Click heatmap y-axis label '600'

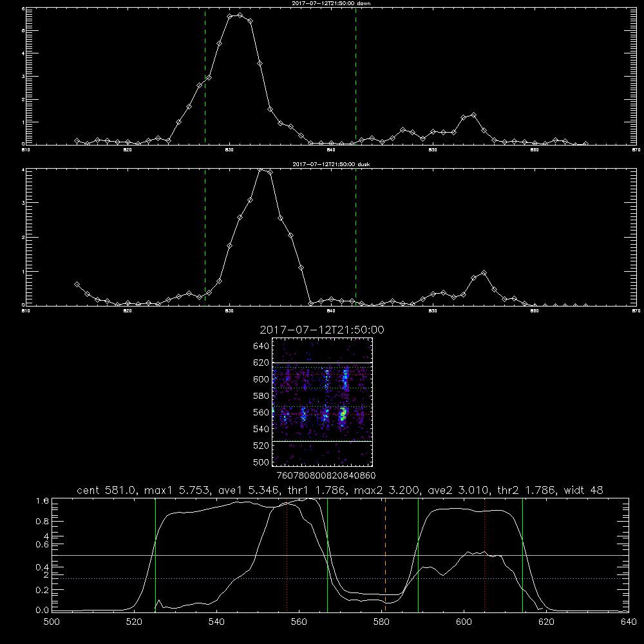pyautogui.click(x=261, y=379)
